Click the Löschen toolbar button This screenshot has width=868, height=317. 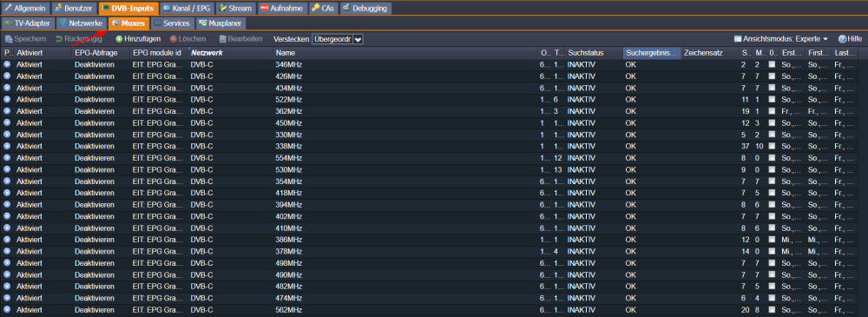187,39
